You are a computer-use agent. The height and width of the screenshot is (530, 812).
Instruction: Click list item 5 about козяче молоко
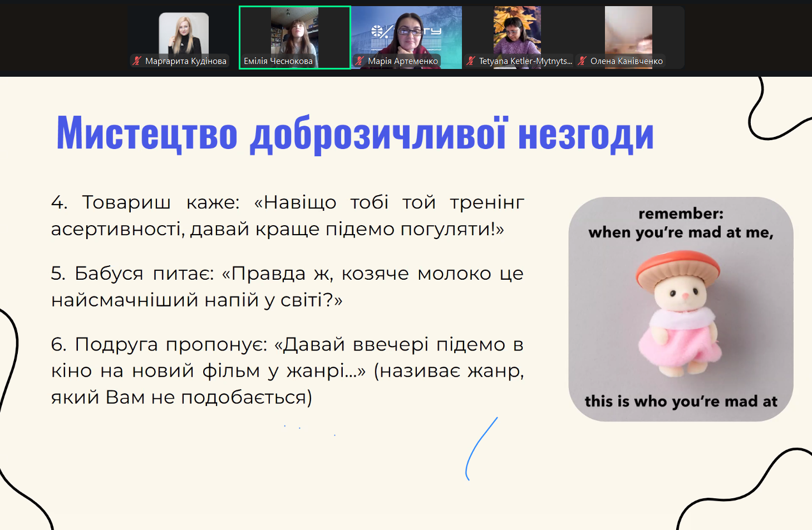(287, 286)
